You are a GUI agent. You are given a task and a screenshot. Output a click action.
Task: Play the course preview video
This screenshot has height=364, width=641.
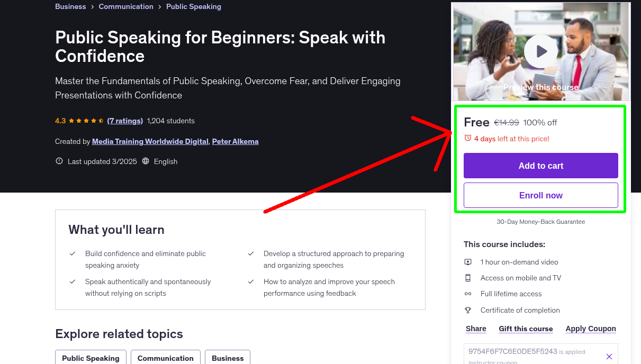[x=540, y=51]
